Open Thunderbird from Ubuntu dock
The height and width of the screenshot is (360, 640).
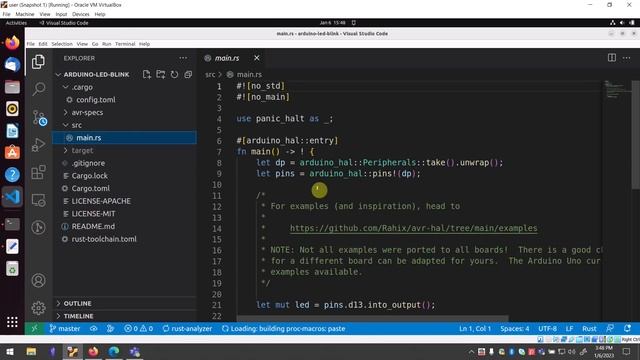12,64
